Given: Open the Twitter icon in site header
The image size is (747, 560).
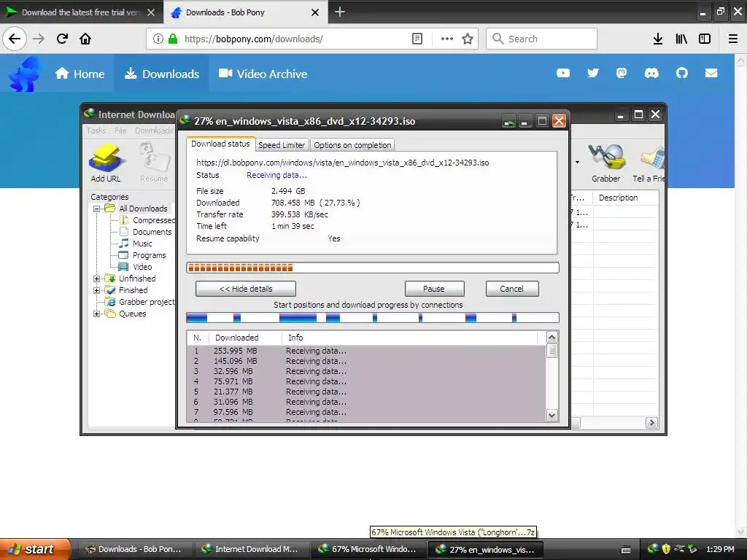Looking at the screenshot, I should pos(592,73).
